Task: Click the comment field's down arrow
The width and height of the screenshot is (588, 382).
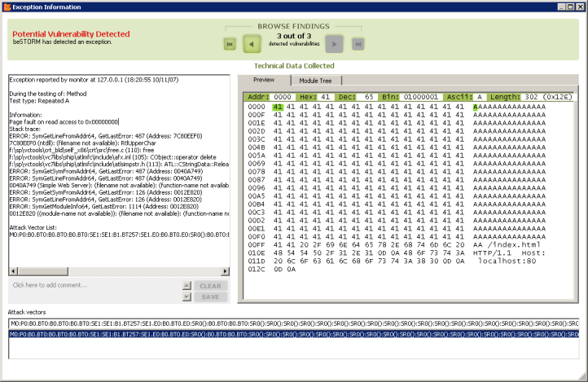Action: tap(186, 297)
